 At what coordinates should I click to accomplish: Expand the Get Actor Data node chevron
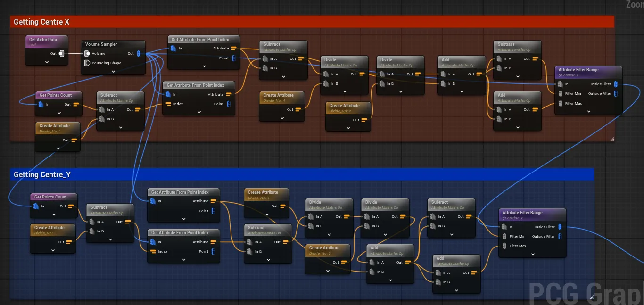(47, 62)
